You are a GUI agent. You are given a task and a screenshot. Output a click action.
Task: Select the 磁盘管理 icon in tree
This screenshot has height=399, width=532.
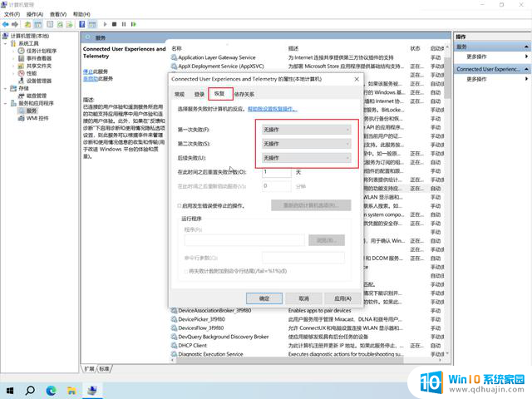pyautogui.click(x=21, y=96)
